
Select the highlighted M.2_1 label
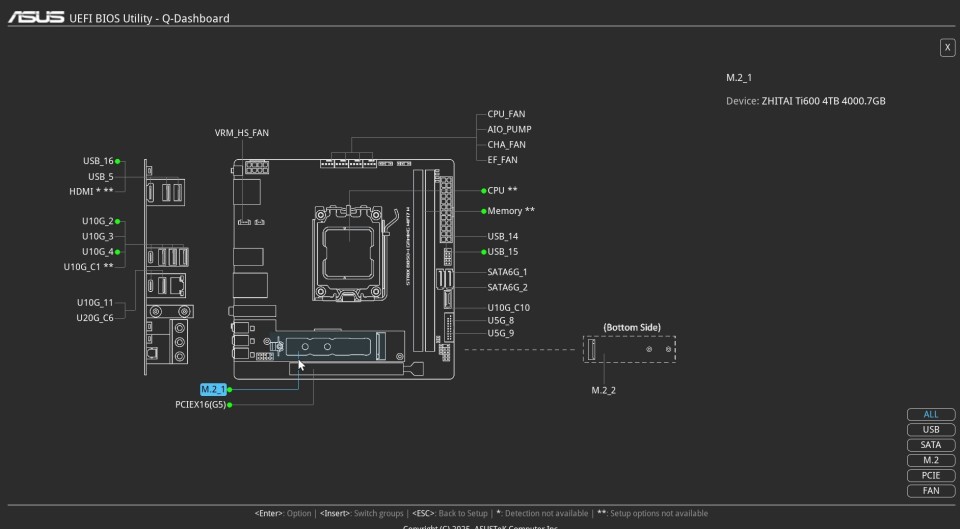212,389
